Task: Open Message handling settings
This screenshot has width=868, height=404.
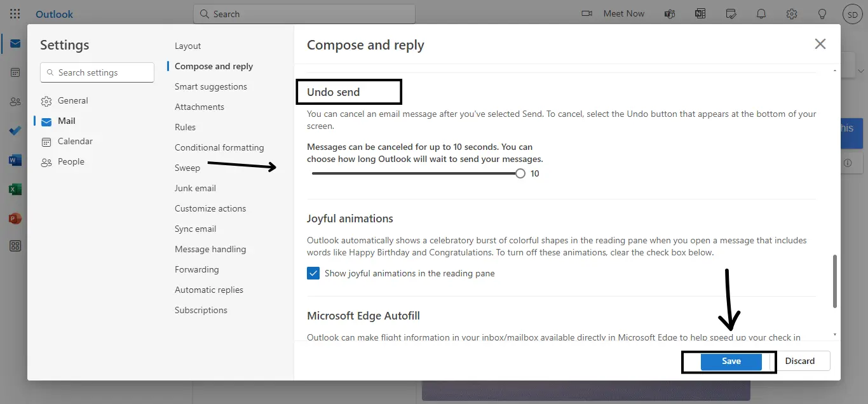Action: coord(210,249)
